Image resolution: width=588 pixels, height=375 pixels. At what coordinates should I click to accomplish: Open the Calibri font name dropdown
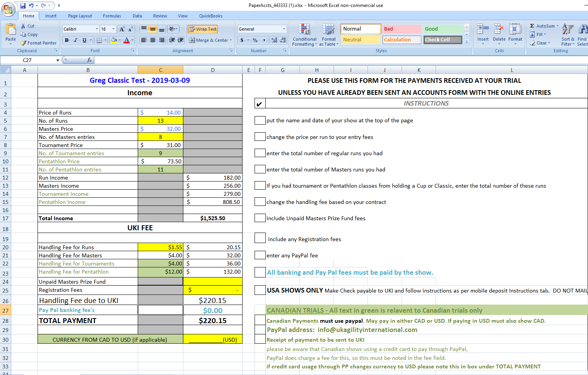97,29
